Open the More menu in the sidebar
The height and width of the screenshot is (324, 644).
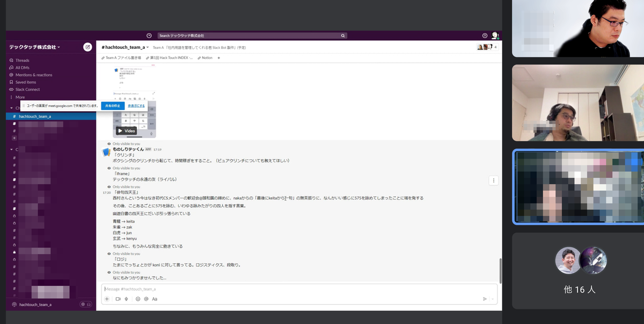pyautogui.click(x=21, y=97)
